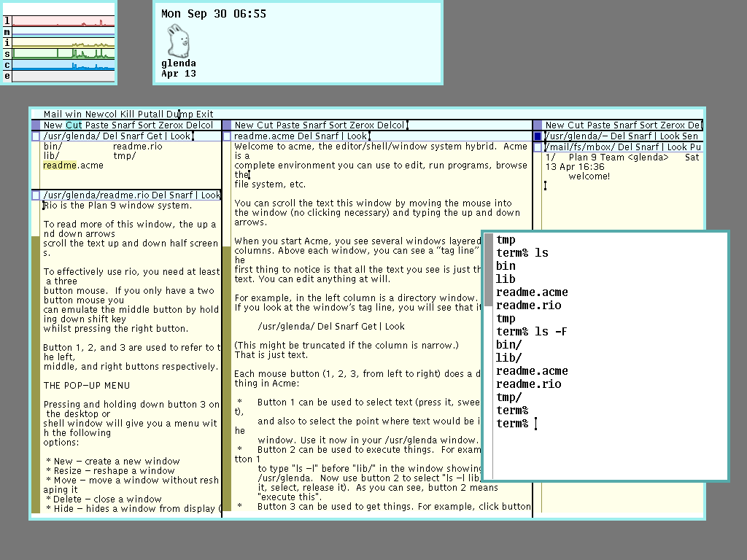747x560 pixels.
Task: Click Exit in the acme top tag
Action: click(x=205, y=114)
